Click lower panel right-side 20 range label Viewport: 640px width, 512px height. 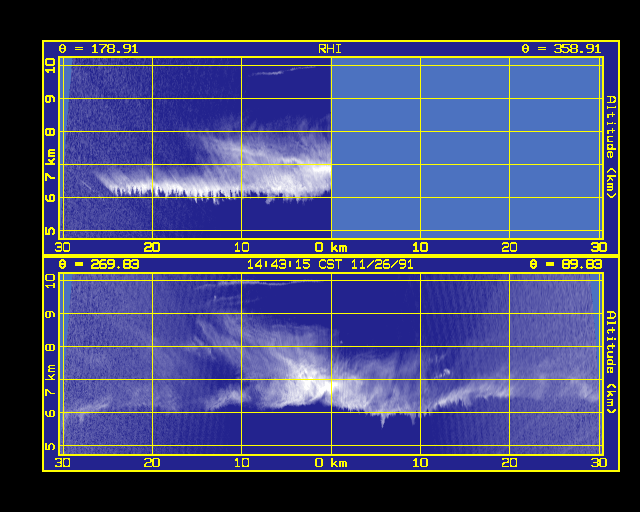(x=509, y=463)
